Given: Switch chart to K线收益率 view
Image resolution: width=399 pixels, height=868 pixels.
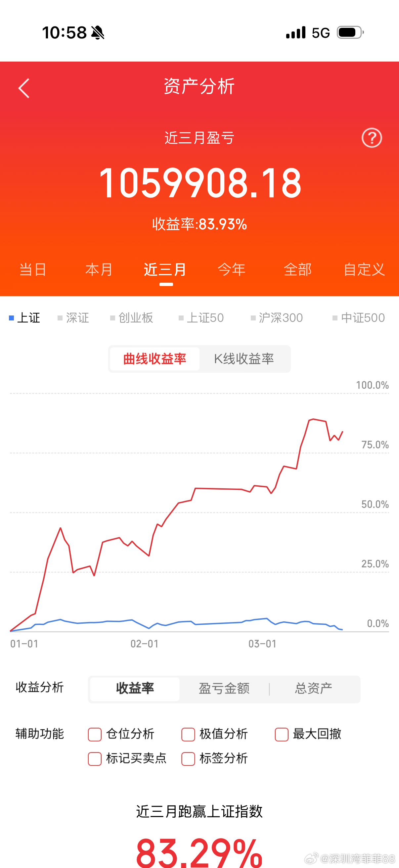Looking at the screenshot, I should 245,359.
